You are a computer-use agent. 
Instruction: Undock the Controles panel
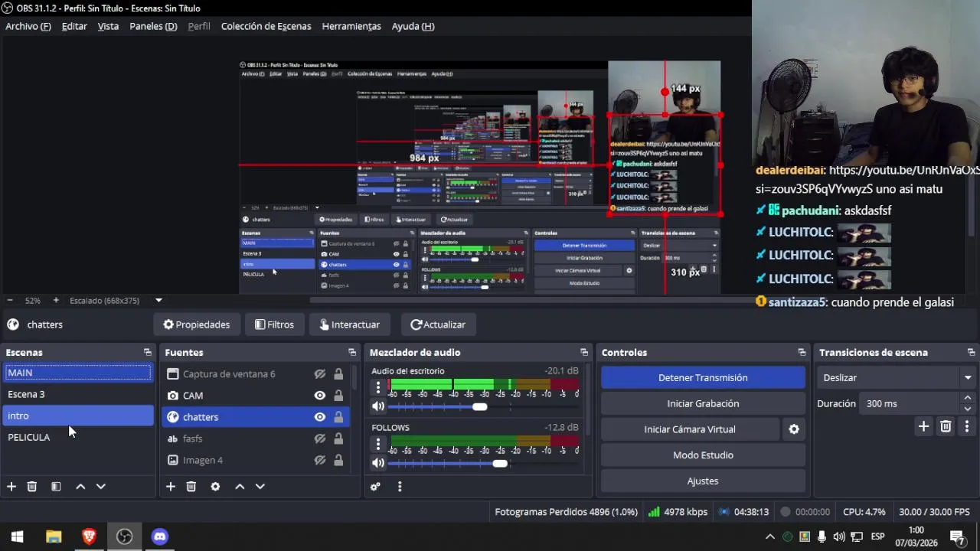[x=802, y=353]
